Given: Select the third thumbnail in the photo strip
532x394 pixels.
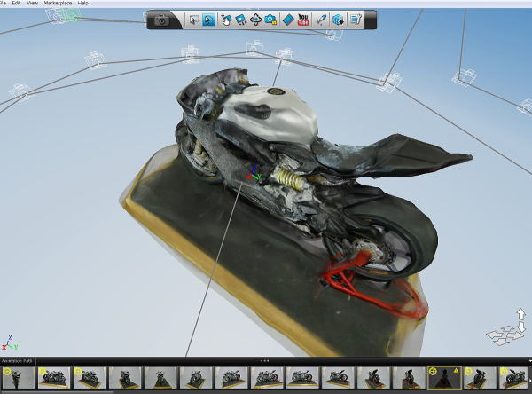Looking at the screenshot, I should click(90, 377).
